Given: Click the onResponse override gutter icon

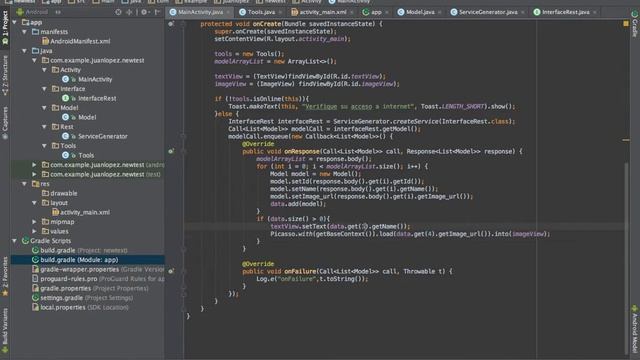Looking at the screenshot, I should point(171,151).
